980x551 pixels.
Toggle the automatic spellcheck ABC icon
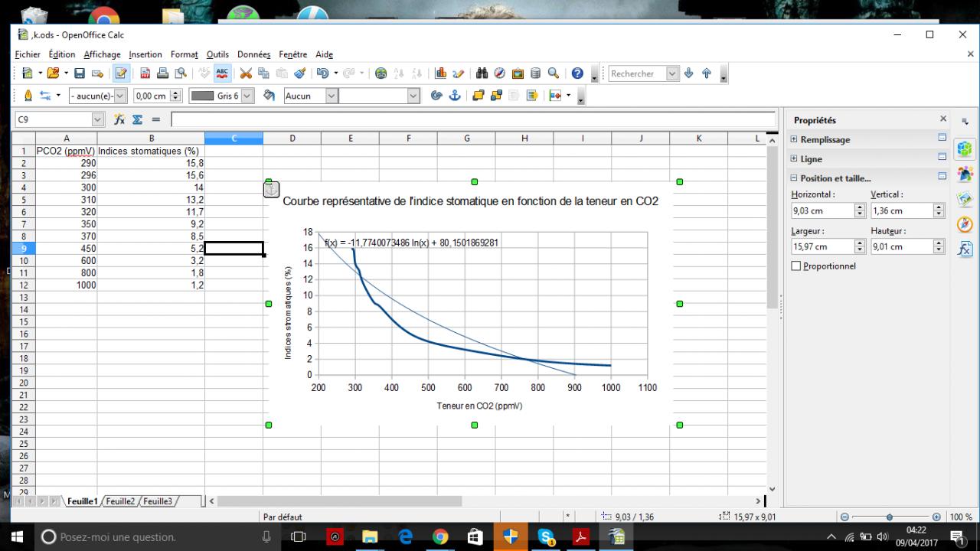pos(222,73)
